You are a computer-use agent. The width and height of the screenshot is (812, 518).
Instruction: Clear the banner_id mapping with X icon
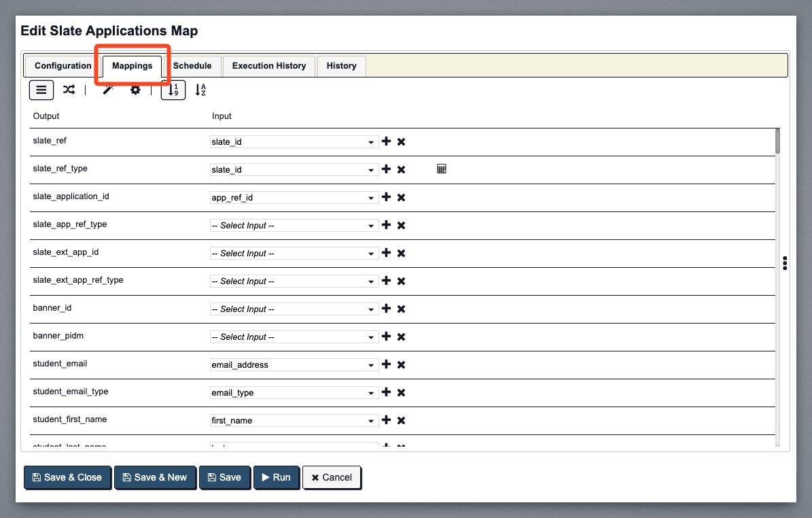[401, 309]
